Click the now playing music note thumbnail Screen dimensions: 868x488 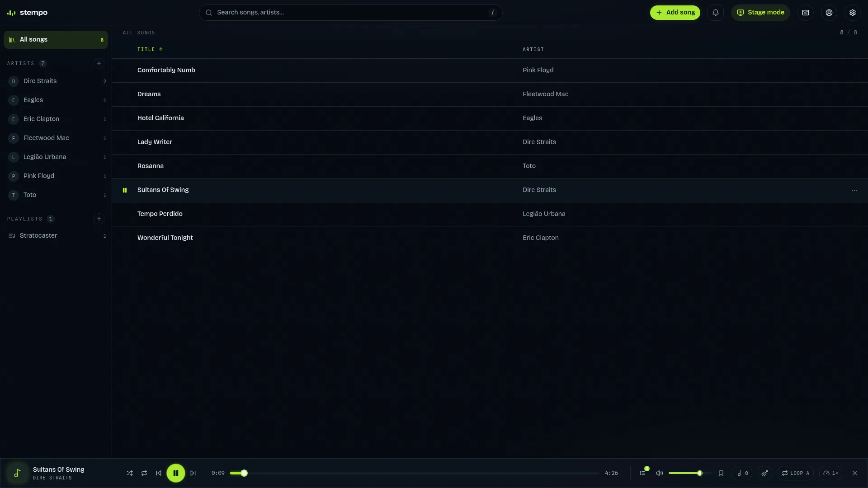click(18, 473)
